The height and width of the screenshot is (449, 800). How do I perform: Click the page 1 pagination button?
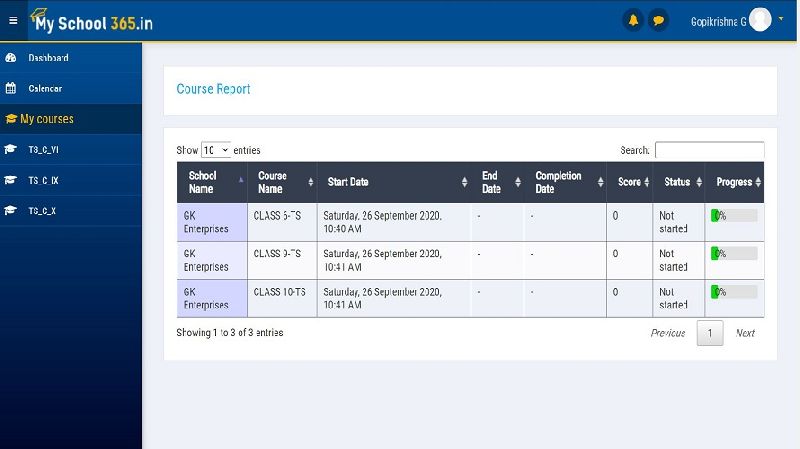click(709, 333)
